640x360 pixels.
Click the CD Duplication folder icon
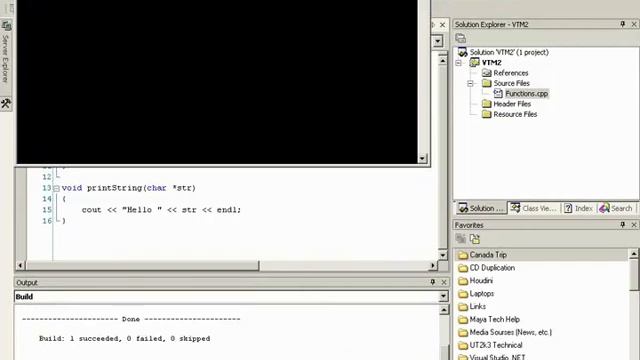(x=462, y=268)
